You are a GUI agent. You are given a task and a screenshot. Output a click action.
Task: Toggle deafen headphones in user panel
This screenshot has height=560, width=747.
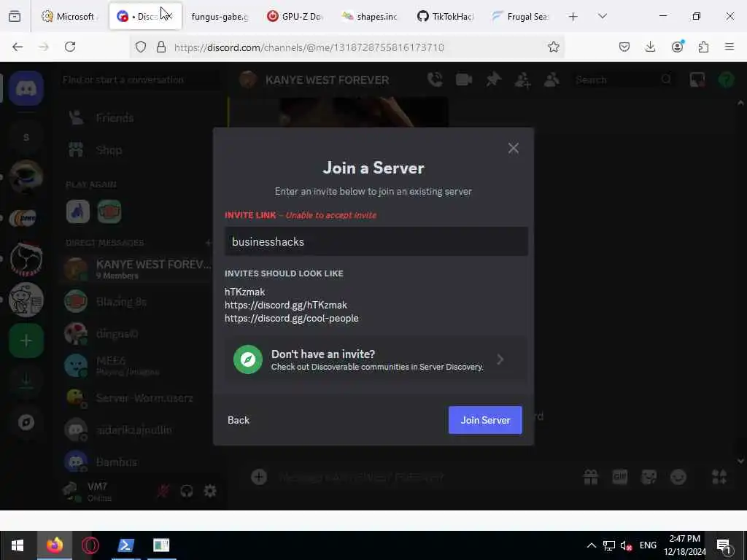(x=186, y=491)
